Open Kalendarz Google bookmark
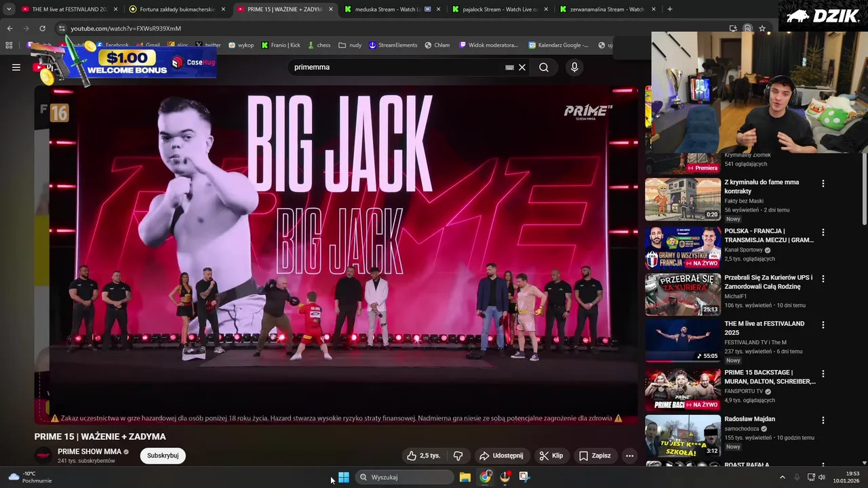The height and width of the screenshot is (488, 868). point(558,45)
